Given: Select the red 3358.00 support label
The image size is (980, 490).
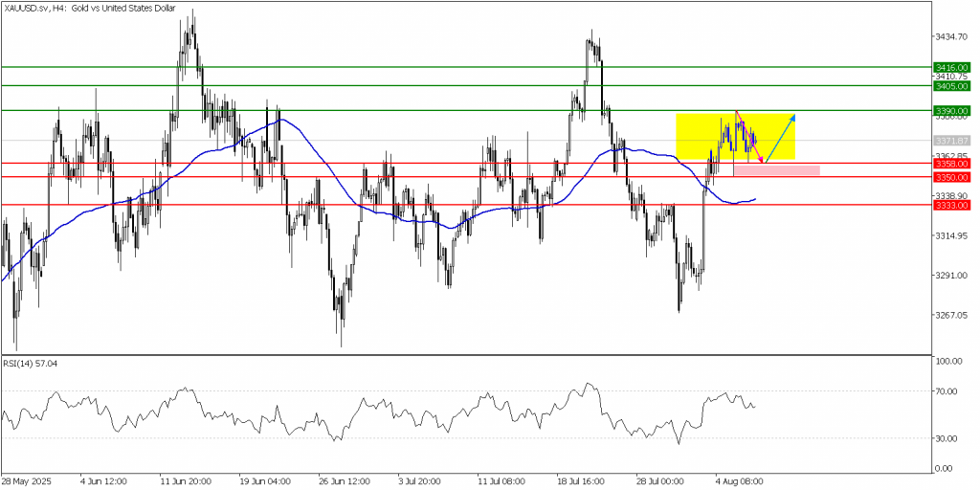Looking at the screenshot, I should [x=954, y=164].
